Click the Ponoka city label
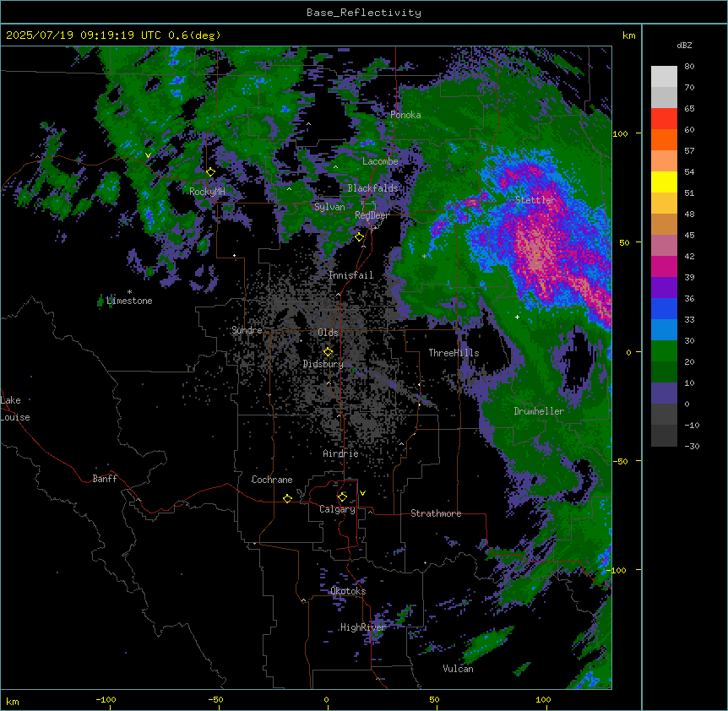Screen dimensions: 728x711 pos(405,115)
